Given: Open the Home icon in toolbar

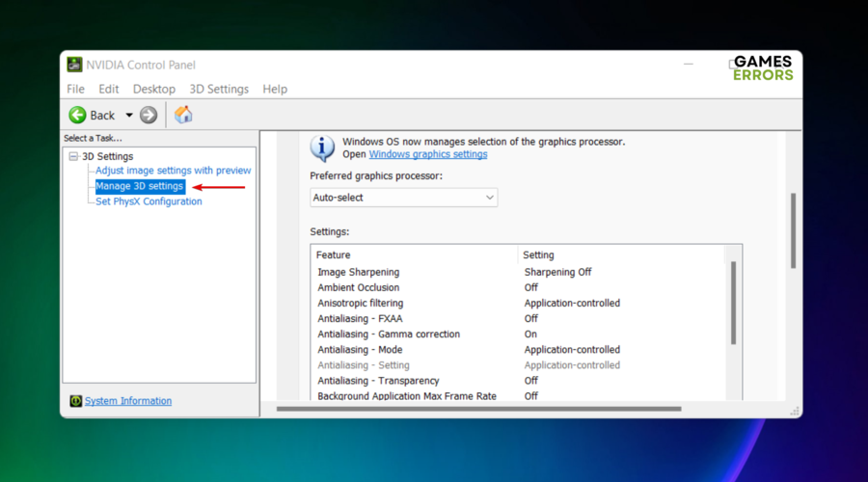Looking at the screenshot, I should tap(183, 115).
